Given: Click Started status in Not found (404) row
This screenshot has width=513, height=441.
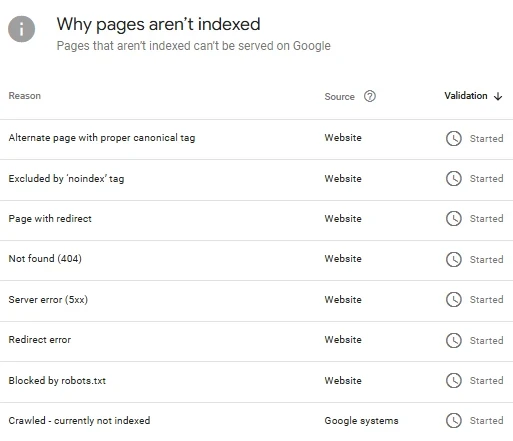Looking at the screenshot, I should point(486,260).
